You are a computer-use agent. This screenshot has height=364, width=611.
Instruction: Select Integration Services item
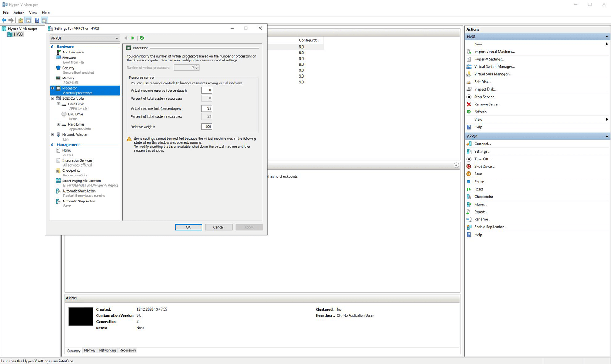77,160
